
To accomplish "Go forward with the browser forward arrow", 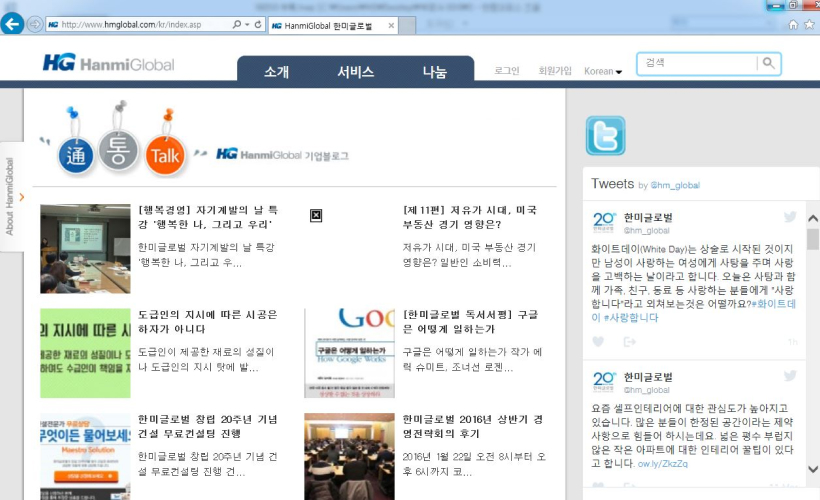I will click(35, 24).
